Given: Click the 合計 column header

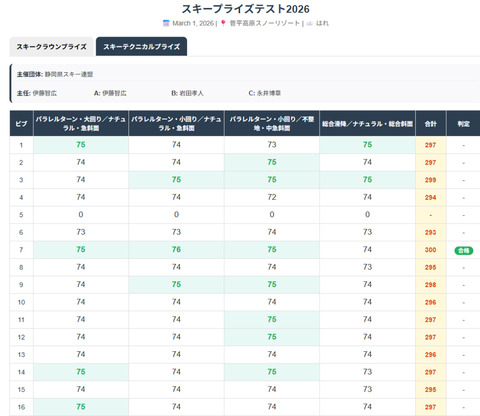Looking at the screenshot, I should [x=431, y=124].
